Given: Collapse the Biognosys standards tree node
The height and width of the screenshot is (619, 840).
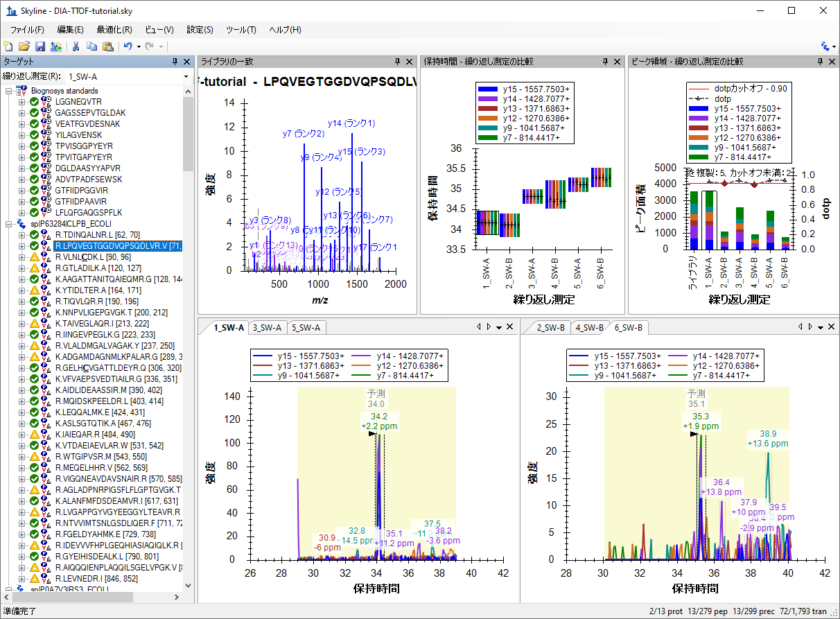Looking at the screenshot, I should tap(9, 91).
